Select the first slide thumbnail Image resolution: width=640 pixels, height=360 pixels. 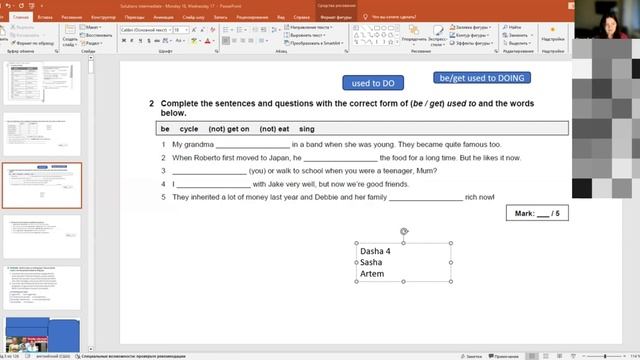click(42, 83)
